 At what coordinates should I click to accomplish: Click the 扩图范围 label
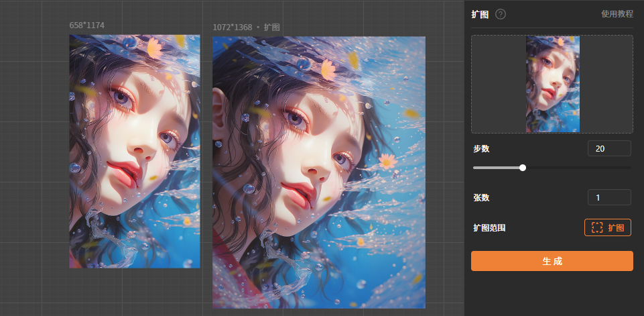tap(489, 228)
